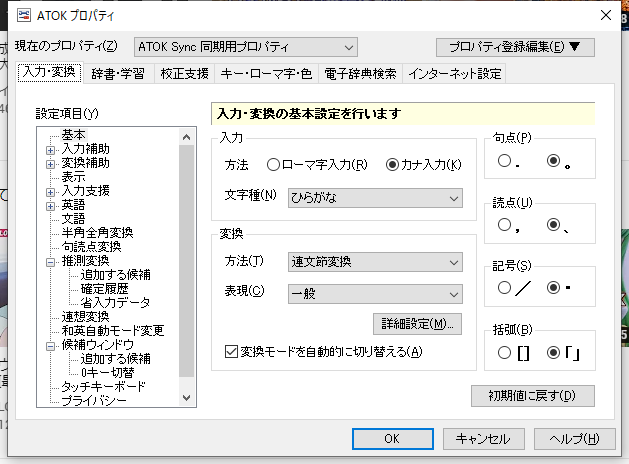Choose the half-width period 句点 radio option
The width and height of the screenshot is (629, 464).
(x=504, y=161)
